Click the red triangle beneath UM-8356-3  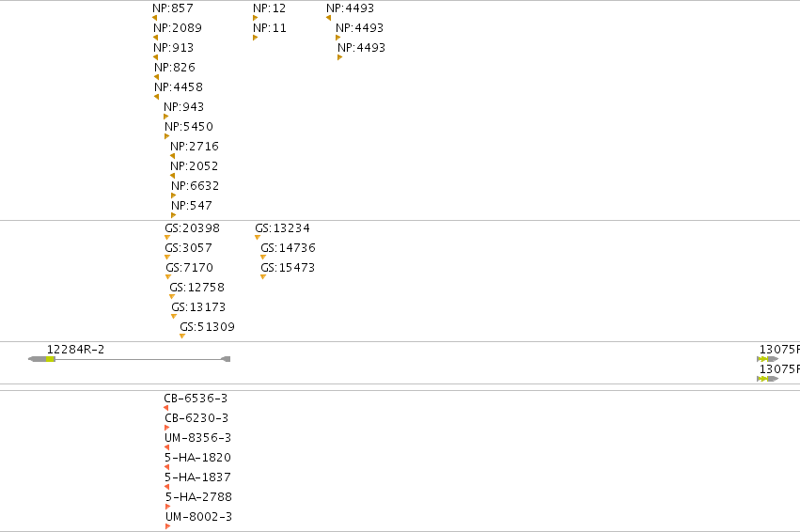[166, 447]
